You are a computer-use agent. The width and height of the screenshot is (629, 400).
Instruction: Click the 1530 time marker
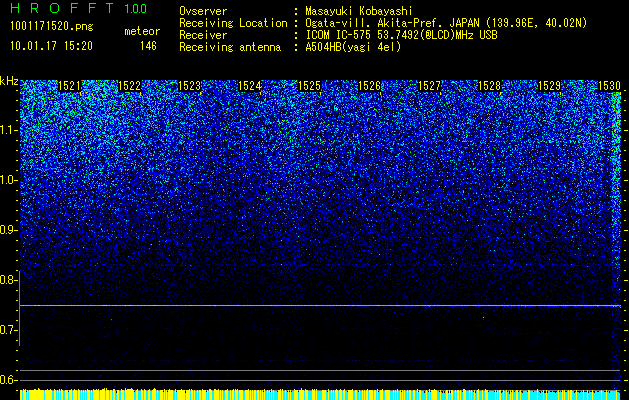coord(610,86)
